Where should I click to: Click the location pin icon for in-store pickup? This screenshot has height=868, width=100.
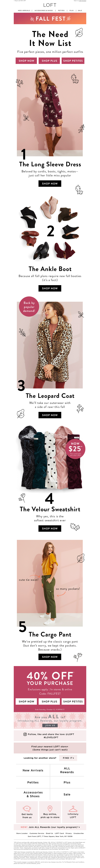click(x=50, y=808)
